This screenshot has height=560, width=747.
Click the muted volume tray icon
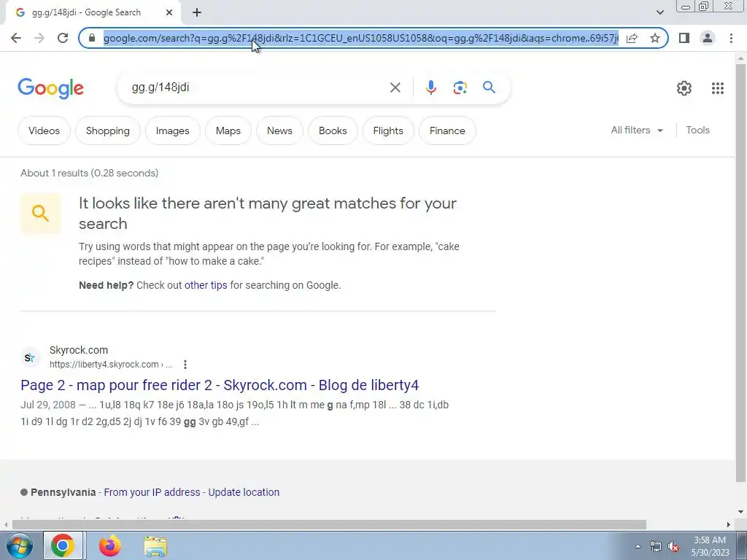673,547
